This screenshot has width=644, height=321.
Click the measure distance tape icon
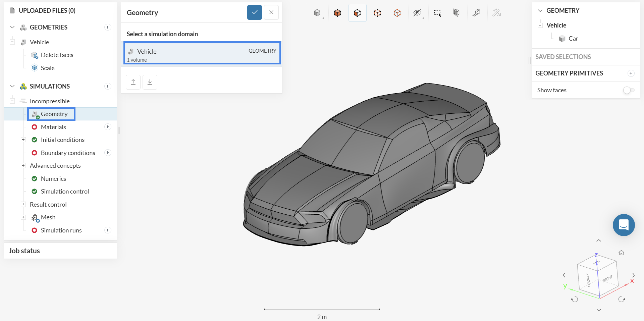click(x=476, y=13)
